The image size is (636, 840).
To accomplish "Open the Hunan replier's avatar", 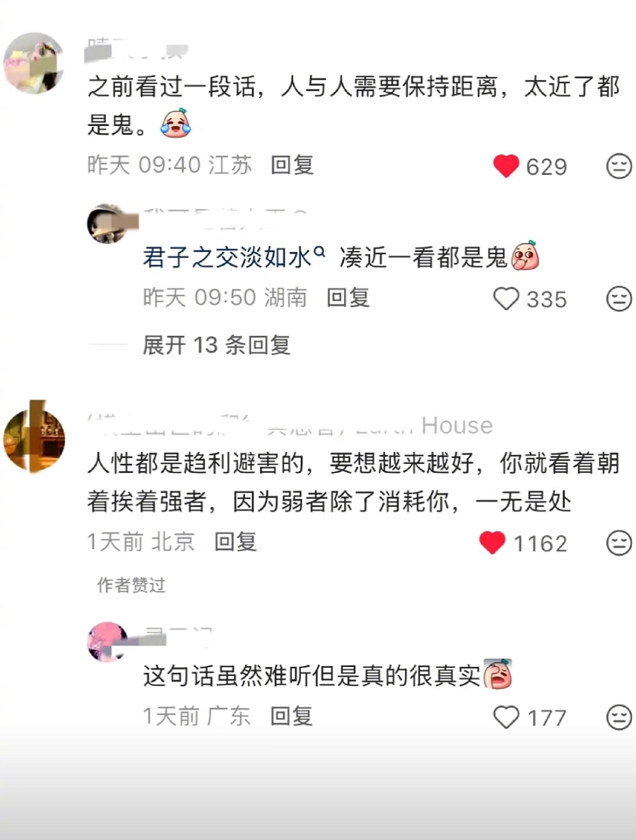I will (x=108, y=223).
